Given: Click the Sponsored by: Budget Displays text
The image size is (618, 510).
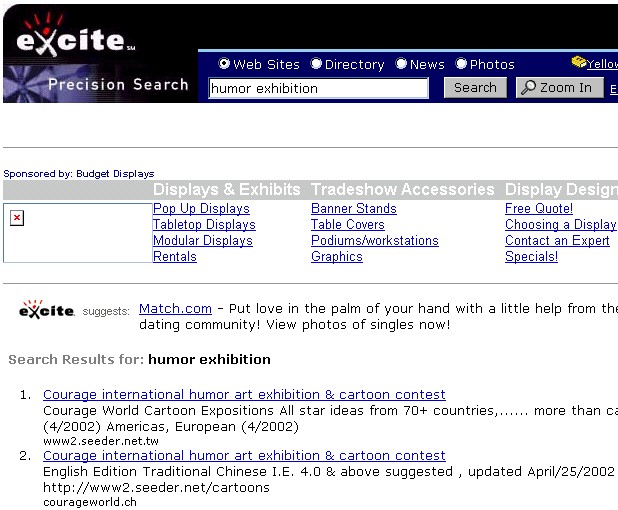Looking at the screenshot, I should [79, 174].
